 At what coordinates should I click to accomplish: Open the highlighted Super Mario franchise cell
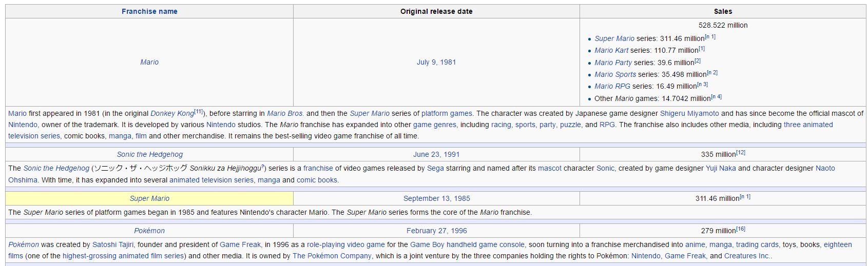[149, 198]
